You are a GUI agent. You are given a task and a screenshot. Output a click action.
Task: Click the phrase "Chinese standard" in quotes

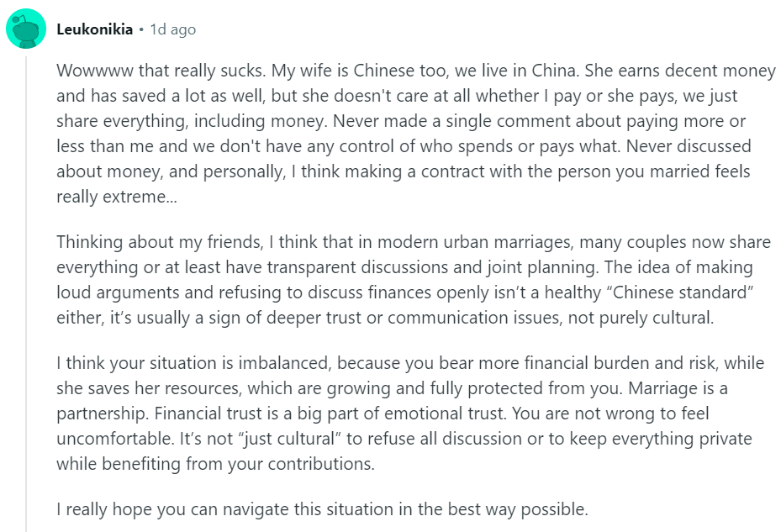tap(680, 292)
